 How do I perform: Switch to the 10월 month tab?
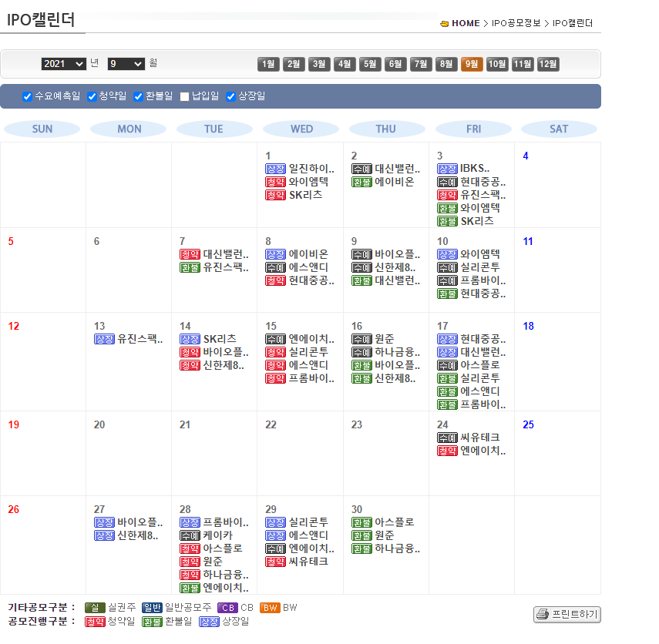click(497, 64)
